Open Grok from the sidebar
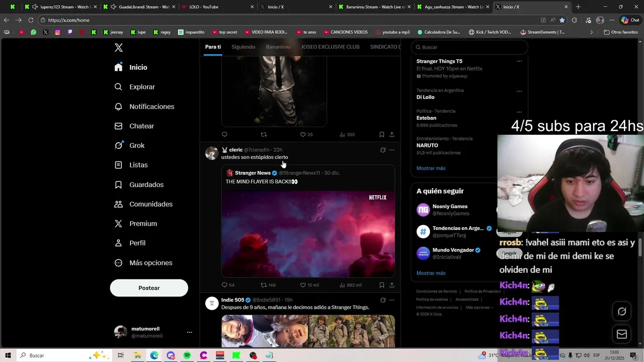This screenshot has height=362, width=644. tap(129, 145)
